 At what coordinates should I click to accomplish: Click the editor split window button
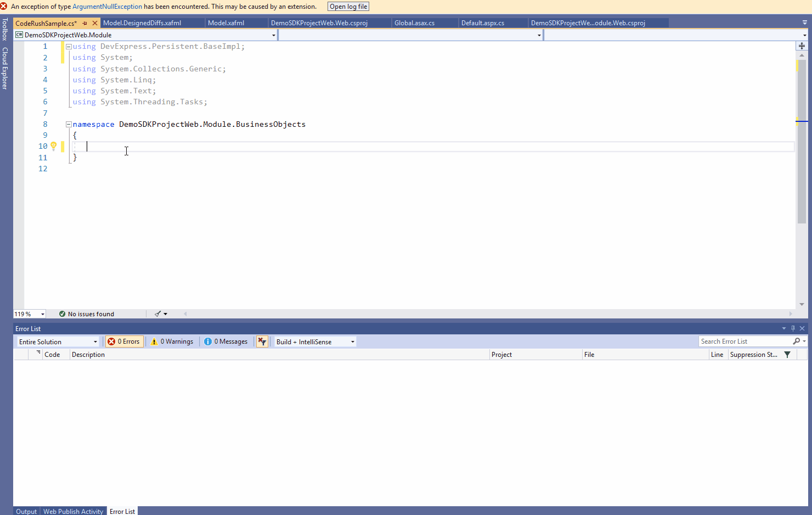(x=802, y=46)
